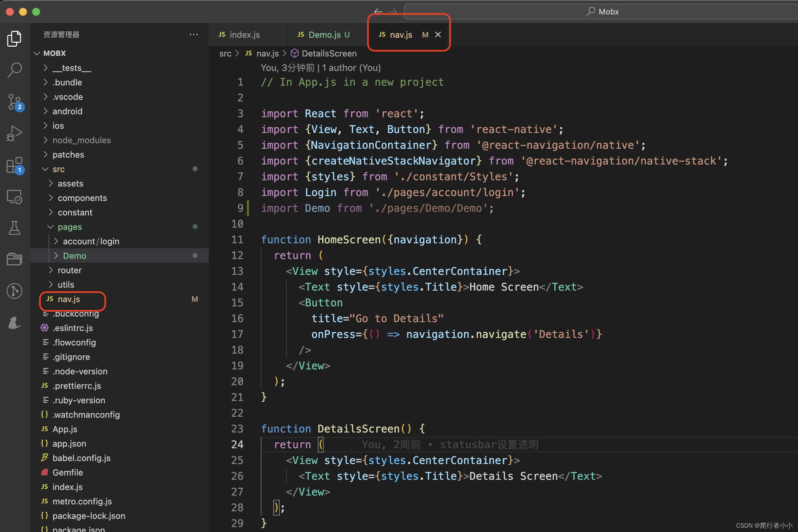
Task: Close the nav.js editor tab
Action: (438, 34)
